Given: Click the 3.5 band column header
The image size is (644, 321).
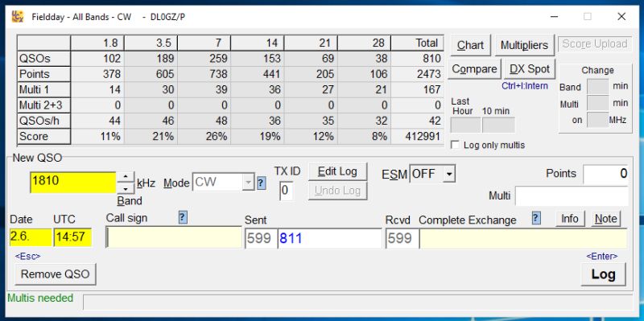Looking at the screenshot, I should 151,43.
